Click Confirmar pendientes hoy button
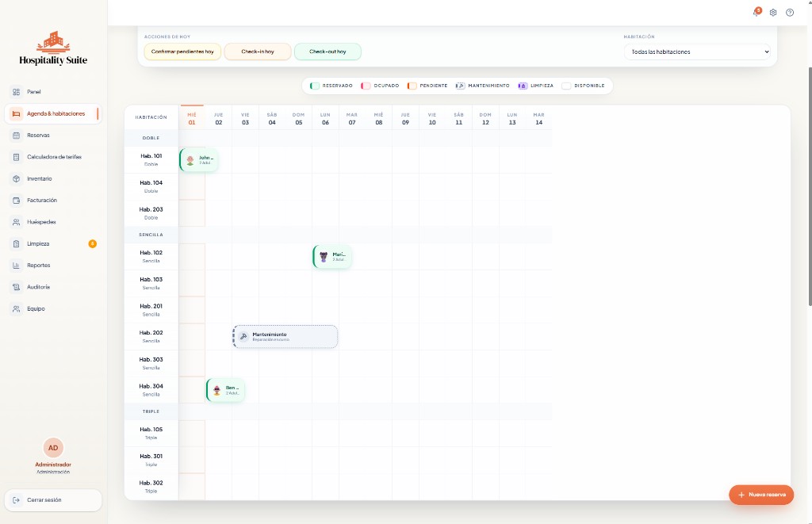This screenshot has width=812, height=524. [x=182, y=52]
